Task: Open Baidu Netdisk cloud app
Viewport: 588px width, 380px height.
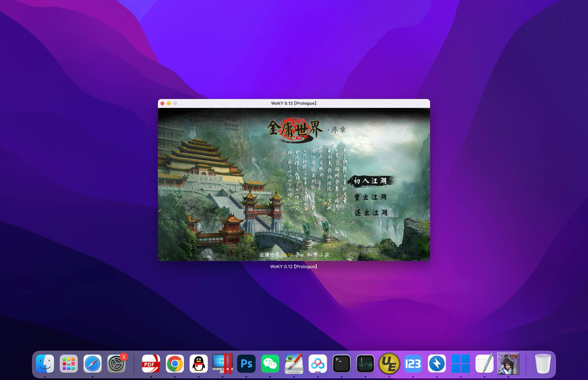Action: tap(318, 364)
